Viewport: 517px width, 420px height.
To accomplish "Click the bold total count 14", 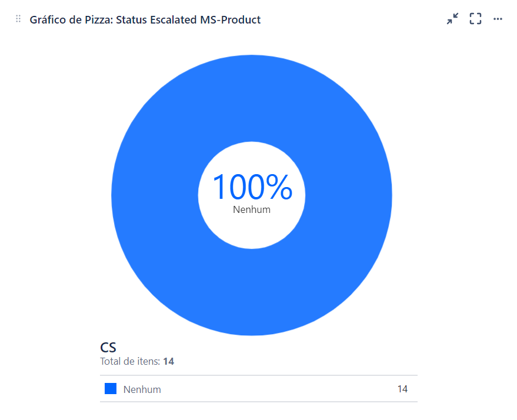I will pos(168,361).
